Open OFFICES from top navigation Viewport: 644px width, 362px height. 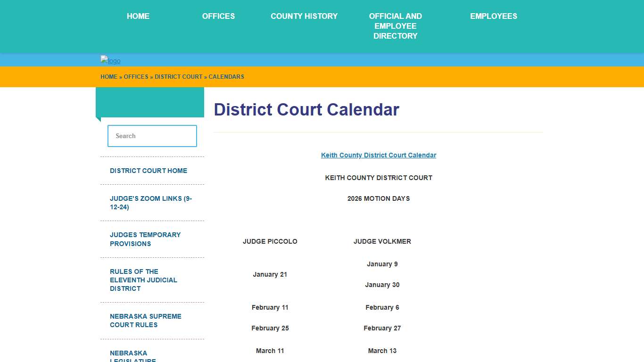(x=218, y=16)
